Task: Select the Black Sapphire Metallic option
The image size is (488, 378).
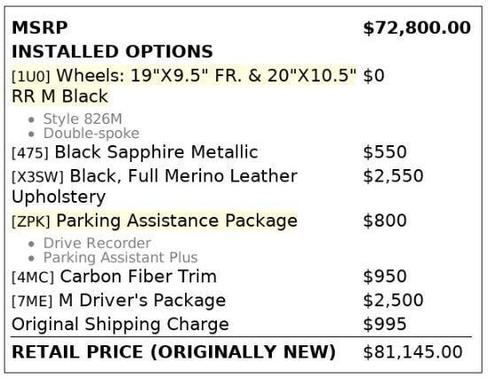Action: [x=156, y=152]
